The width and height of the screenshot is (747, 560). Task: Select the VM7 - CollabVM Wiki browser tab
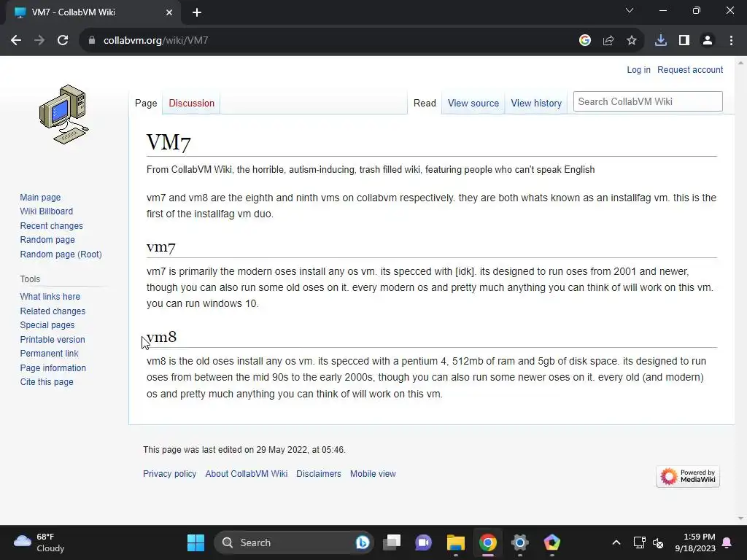pyautogui.click(x=93, y=12)
